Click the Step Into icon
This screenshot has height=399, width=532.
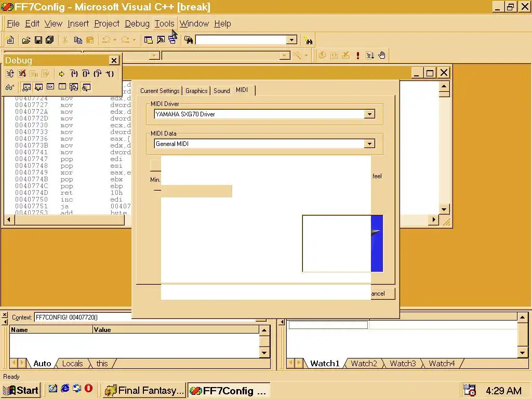click(74, 74)
